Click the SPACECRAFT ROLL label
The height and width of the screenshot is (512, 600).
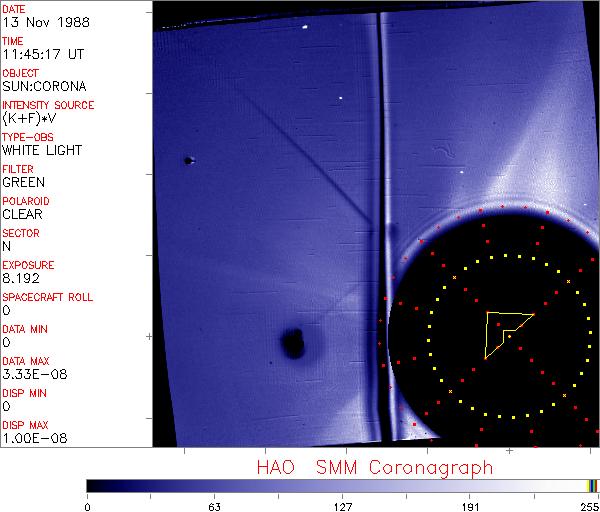pos(47,297)
